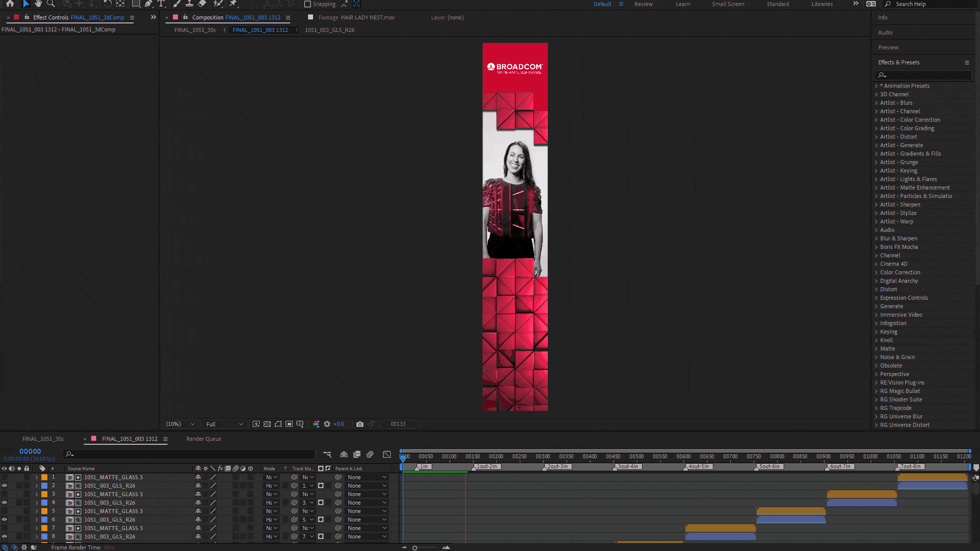Hide layer 2 1051_003_GLS_R26 eye toggle

click(x=4, y=486)
